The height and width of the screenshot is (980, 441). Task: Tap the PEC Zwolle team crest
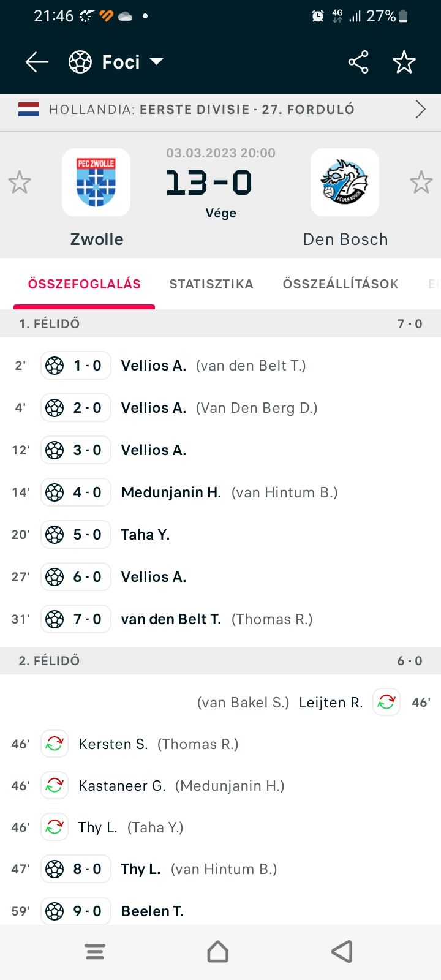click(x=96, y=183)
